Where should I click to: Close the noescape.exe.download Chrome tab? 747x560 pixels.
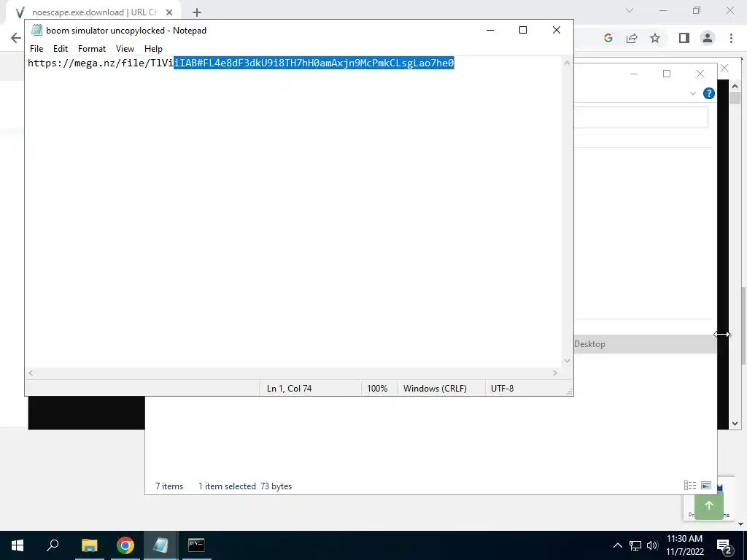169,12
